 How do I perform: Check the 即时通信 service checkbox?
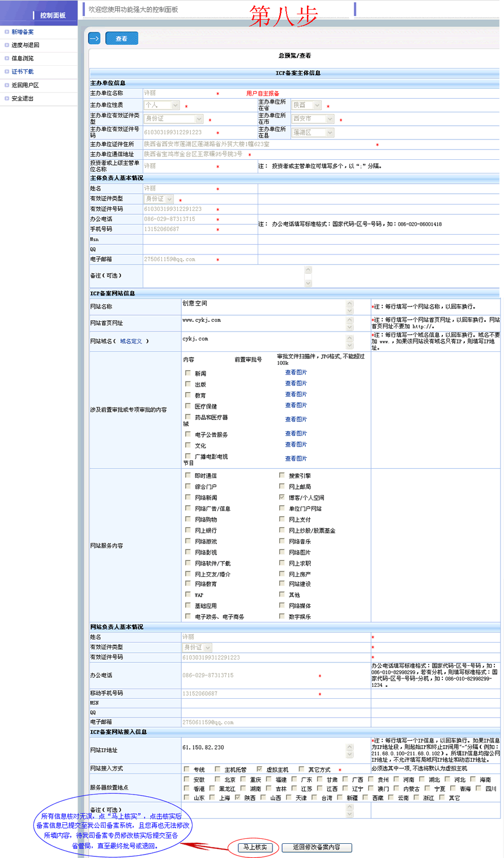click(x=188, y=475)
